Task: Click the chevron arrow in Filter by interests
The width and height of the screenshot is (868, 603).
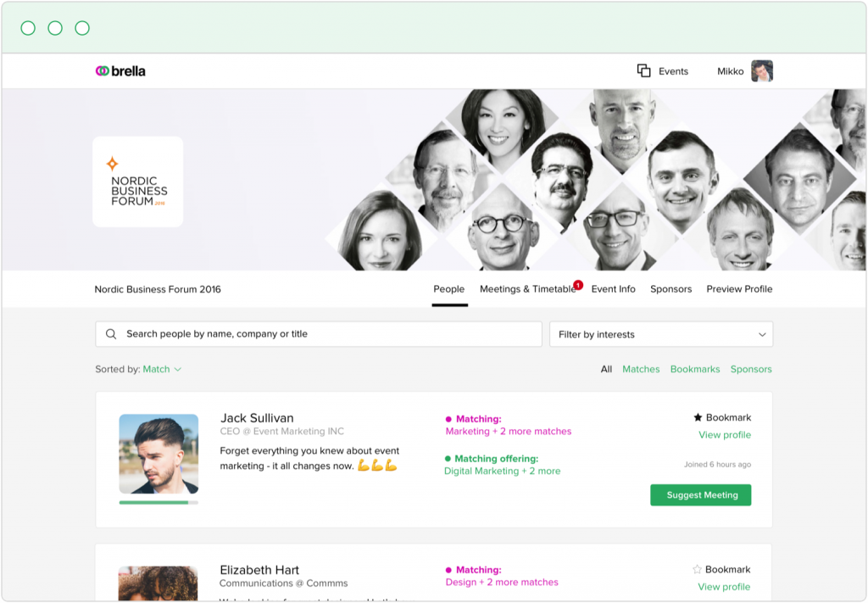Action: pyautogui.click(x=762, y=334)
